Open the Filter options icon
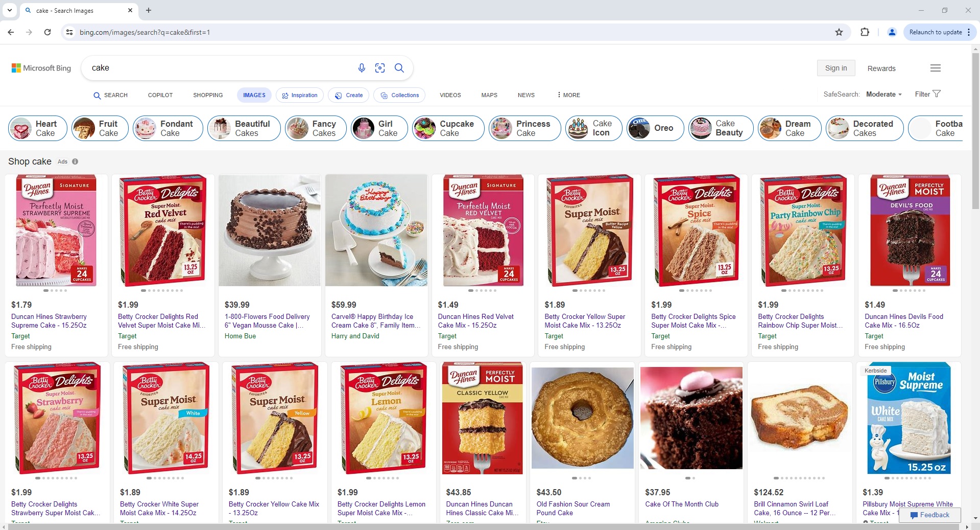The height and width of the screenshot is (530, 980). point(938,94)
